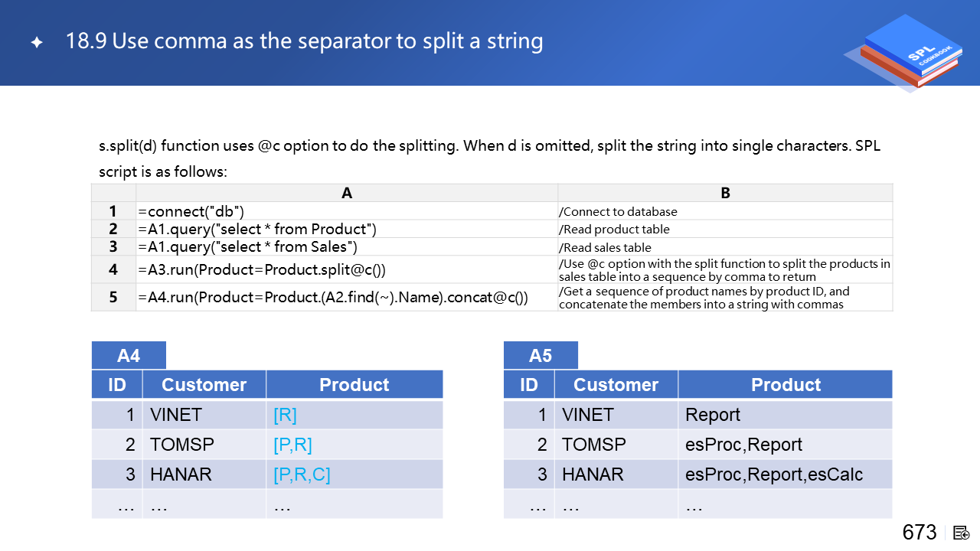This screenshot has width=980, height=551.
Task: Click the return-to-contents icon beside page number
Action: coord(962,533)
